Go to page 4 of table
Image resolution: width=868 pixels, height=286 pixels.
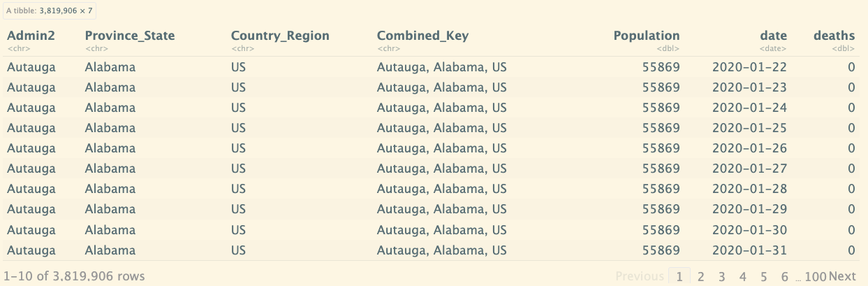pos(743,276)
